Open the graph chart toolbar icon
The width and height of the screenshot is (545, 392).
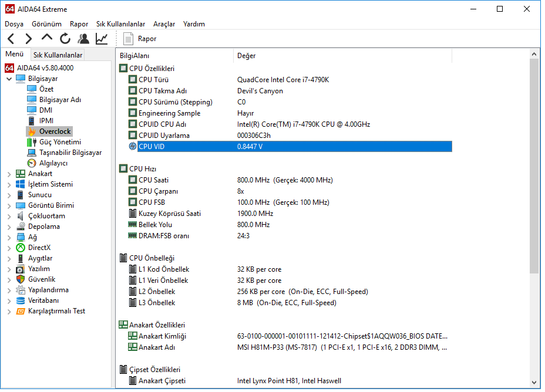click(102, 39)
